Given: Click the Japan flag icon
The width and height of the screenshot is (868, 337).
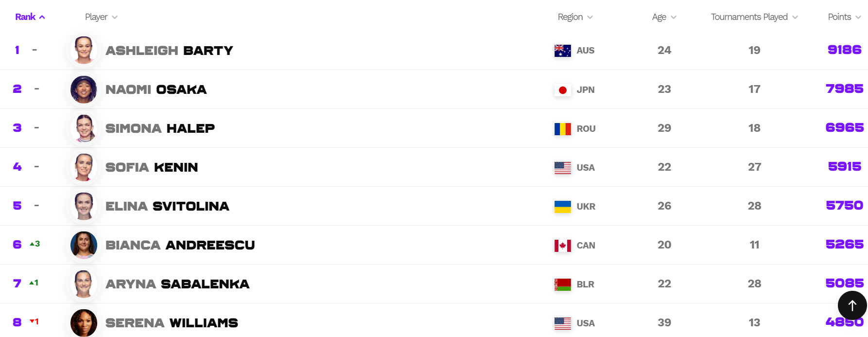Looking at the screenshot, I should 562,90.
